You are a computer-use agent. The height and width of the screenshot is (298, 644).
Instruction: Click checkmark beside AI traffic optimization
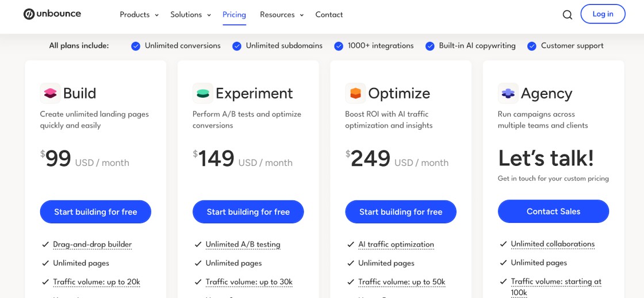point(350,245)
